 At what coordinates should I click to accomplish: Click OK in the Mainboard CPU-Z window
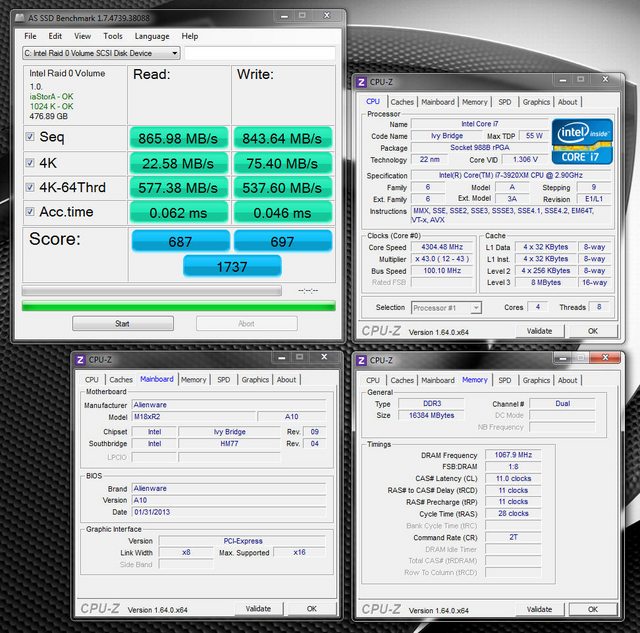[312, 609]
